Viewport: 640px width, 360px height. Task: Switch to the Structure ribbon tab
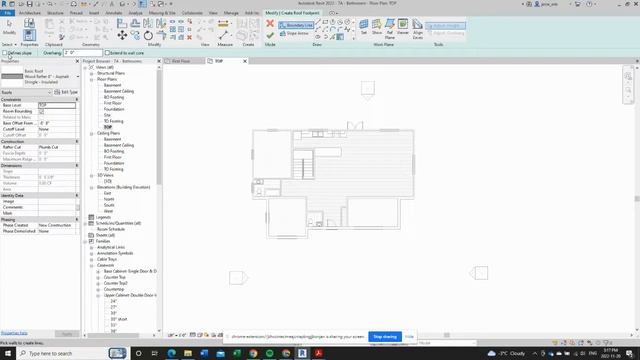(55, 13)
